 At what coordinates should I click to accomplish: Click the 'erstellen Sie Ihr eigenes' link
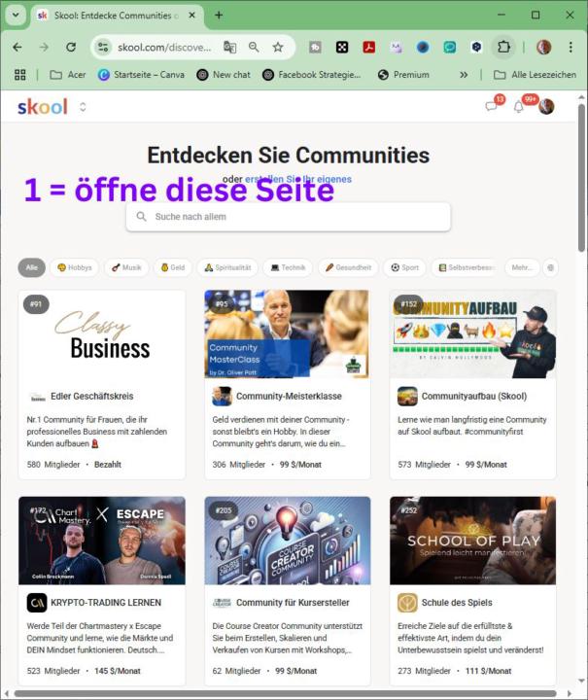(298, 179)
